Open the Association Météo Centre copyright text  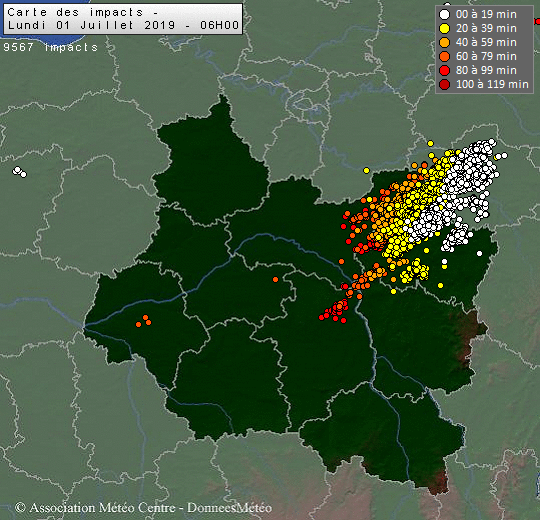tap(144, 507)
